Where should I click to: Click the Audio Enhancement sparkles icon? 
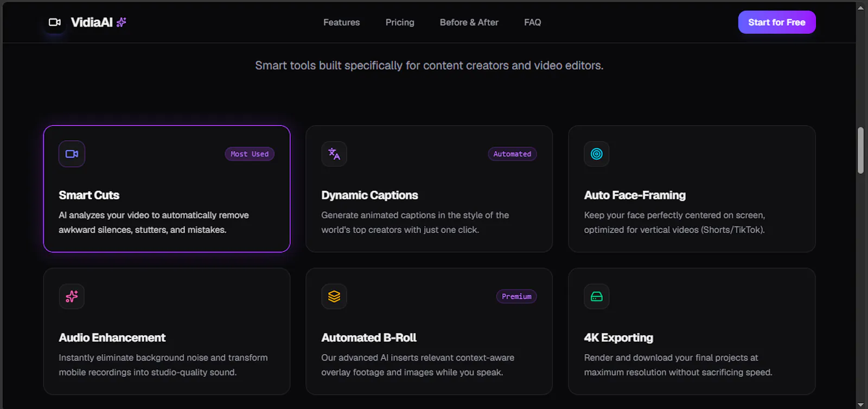pos(72,297)
